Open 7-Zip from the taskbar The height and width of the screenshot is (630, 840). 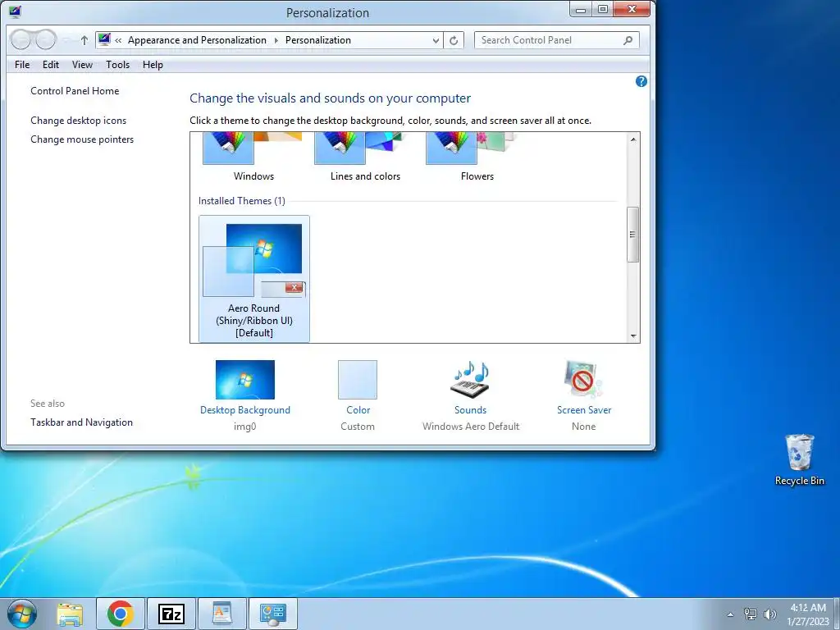pos(171,614)
